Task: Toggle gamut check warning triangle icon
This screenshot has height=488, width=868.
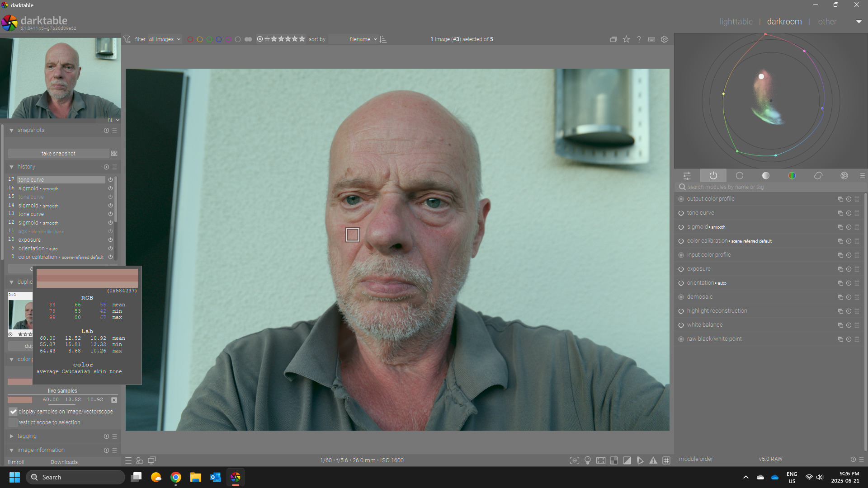Action: [653, 460]
